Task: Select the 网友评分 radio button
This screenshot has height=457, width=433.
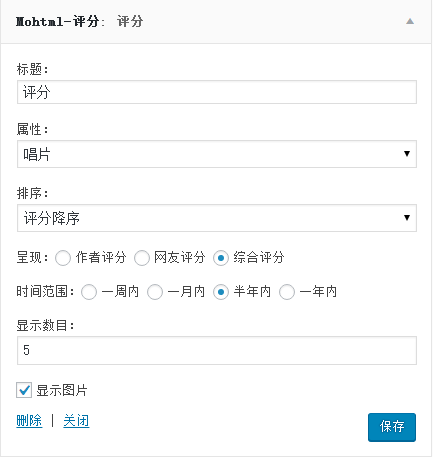Action: point(142,258)
